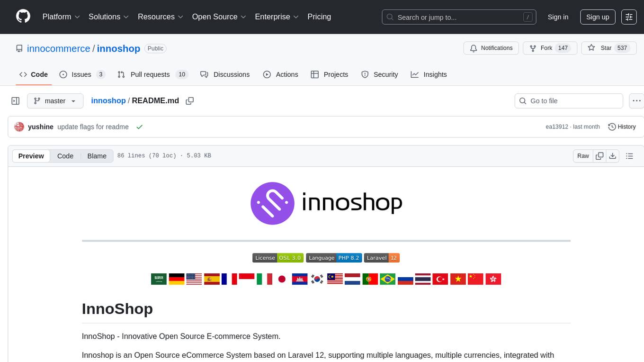Click the Spanish flag
The width and height of the screenshot is (644, 362).
[212, 279]
